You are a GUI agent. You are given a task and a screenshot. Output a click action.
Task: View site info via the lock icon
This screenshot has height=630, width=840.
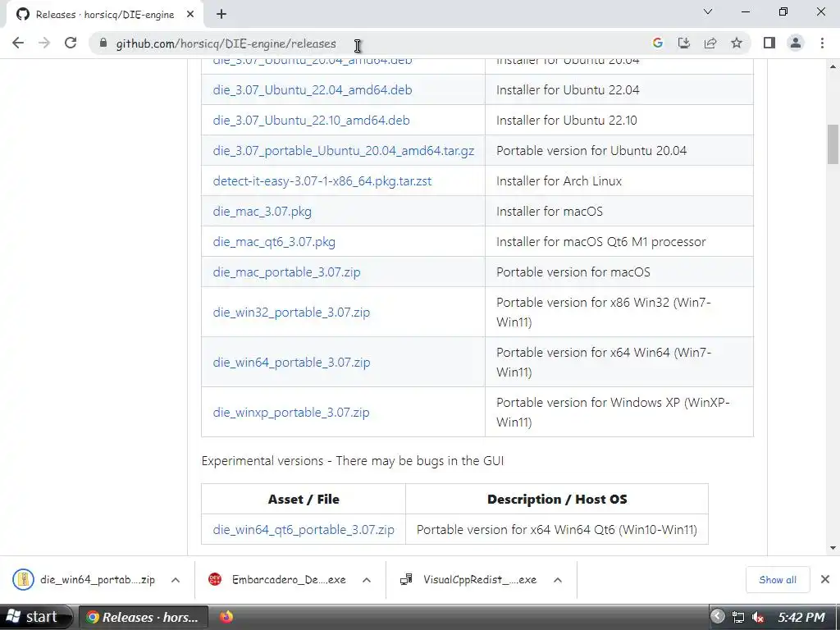pos(103,43)
